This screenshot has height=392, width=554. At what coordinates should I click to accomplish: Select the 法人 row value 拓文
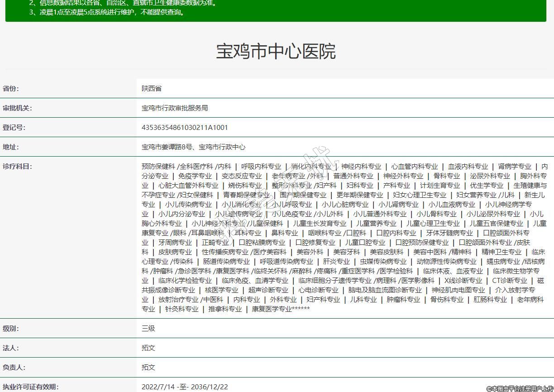pyautogui.click(x=148, y=348)
